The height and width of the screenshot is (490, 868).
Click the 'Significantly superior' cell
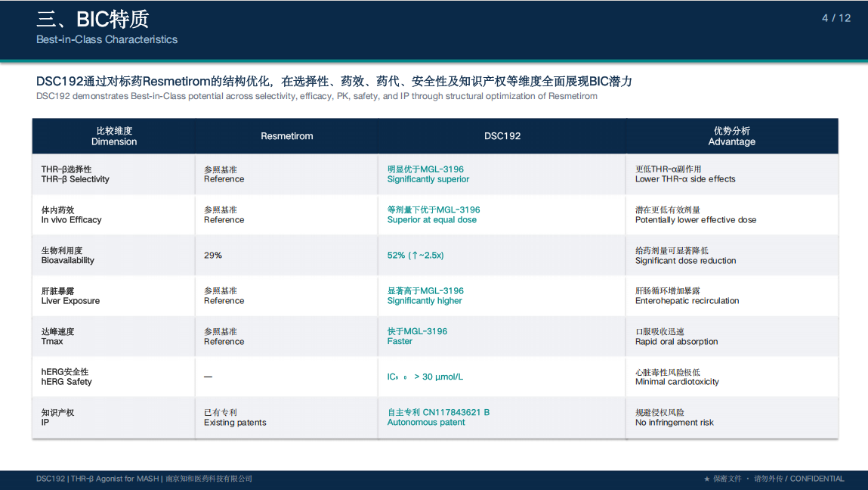(428, 174)
